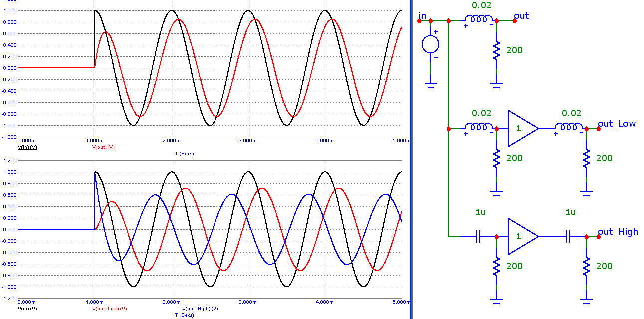Click the ground symbol below the 'out' resistor
This screenshot has height=319, width=644.
tap(496, 86)
